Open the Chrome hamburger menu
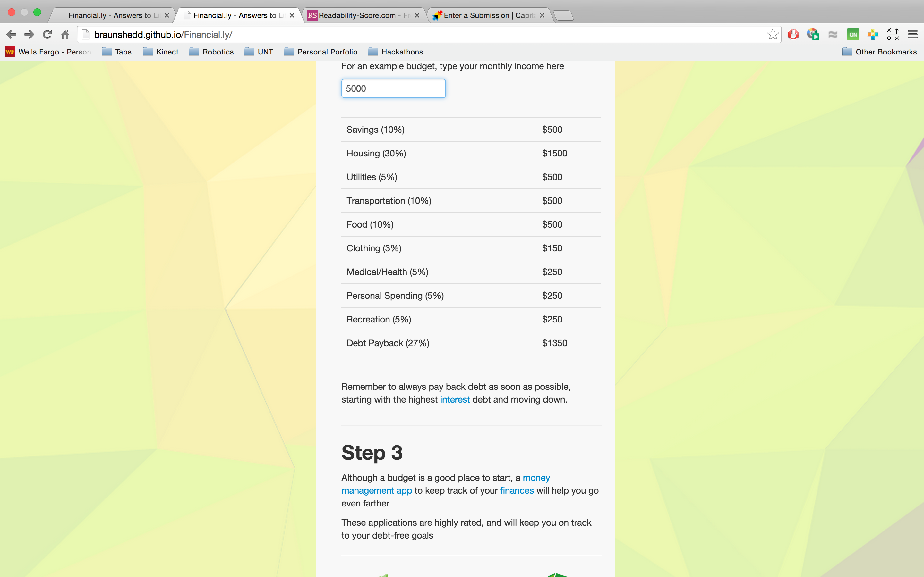Viewport: 924px width, 577px height. click(x=912, y=35)
